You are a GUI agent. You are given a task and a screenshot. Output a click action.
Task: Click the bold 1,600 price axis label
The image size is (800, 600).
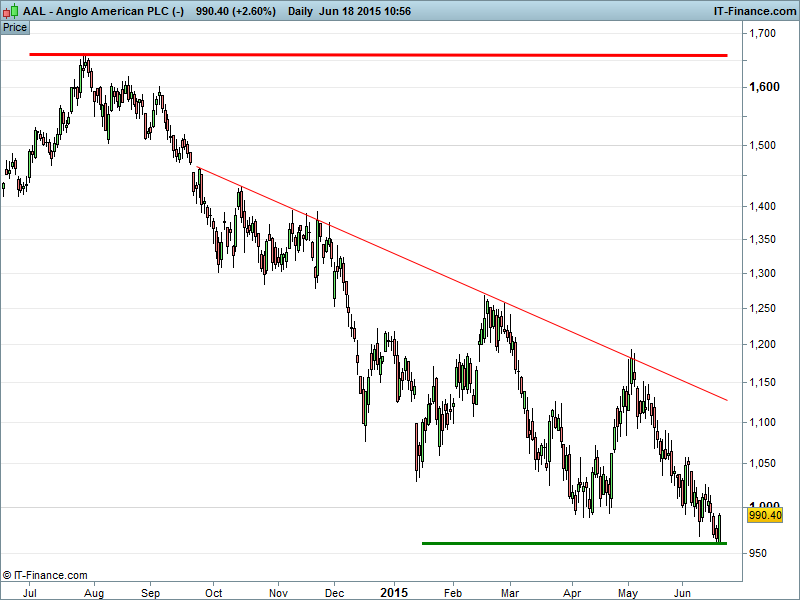(x=764, y=87)
